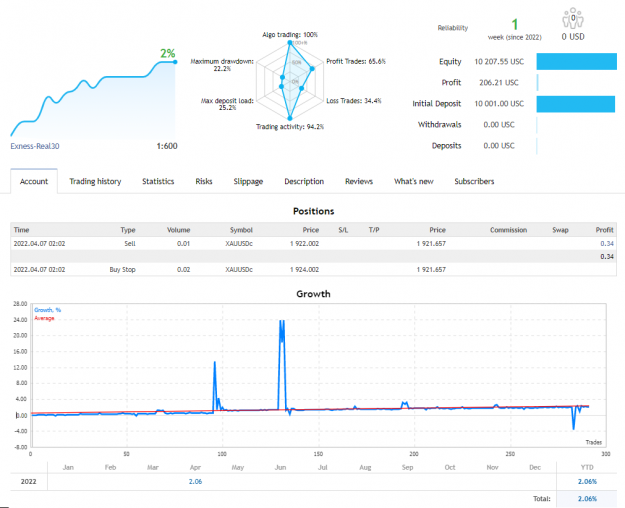Click the Buy Stop order type
This screenshot has height=508, width=625.
122,270
